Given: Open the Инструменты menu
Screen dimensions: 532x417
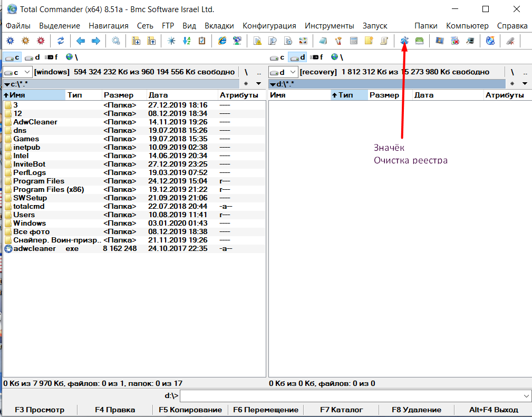Looking at the screenshot, I should (329, 26).
